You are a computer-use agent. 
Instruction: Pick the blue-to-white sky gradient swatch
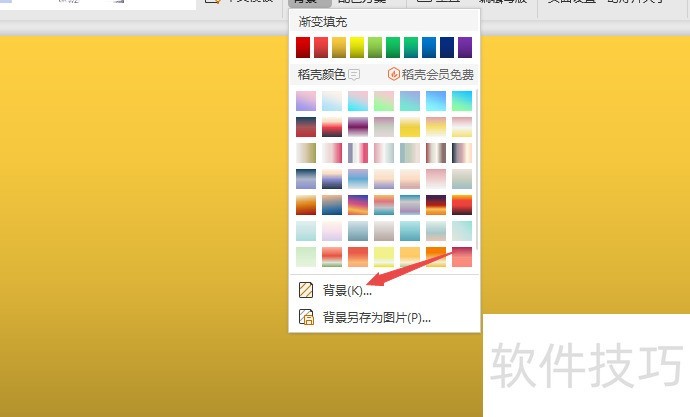coord(358,179)
